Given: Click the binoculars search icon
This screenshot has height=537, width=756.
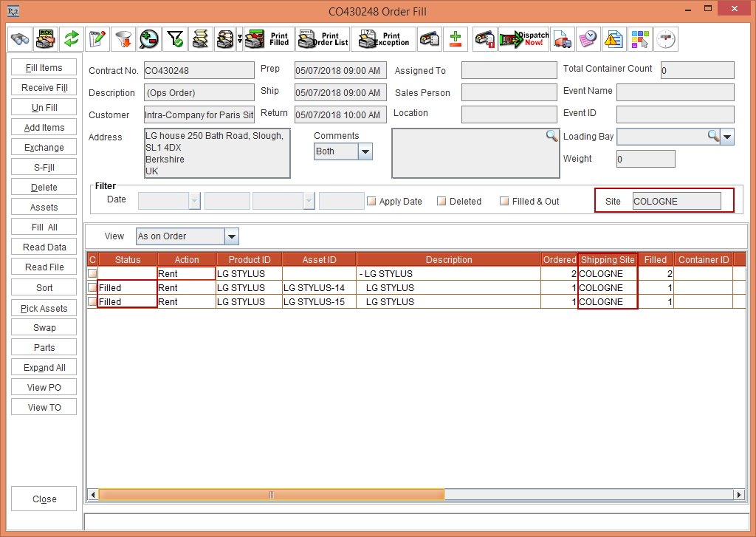Looking at the screenshot, I should coord(20,38).
